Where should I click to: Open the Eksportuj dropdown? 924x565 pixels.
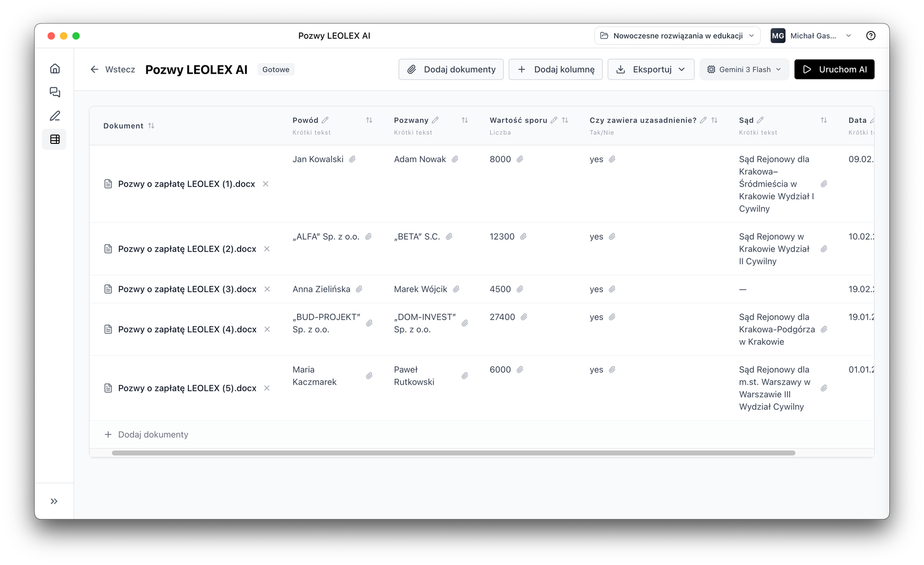[x=651, y=69]
